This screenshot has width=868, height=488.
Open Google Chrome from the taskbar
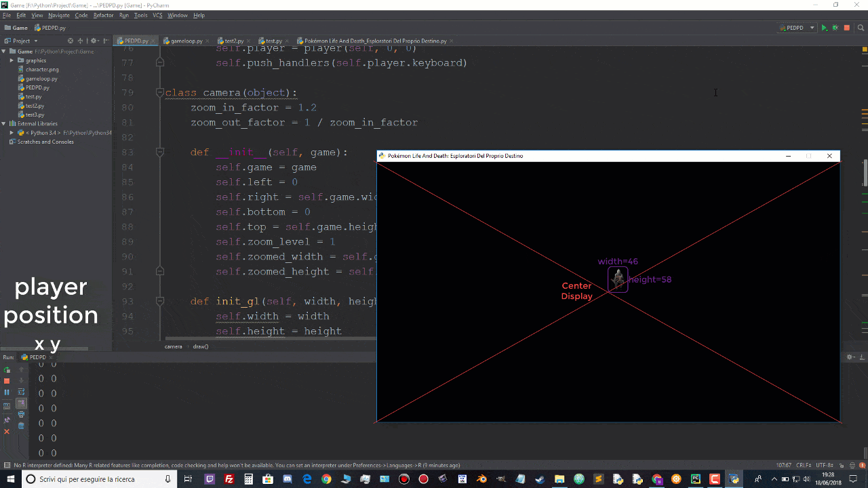(326, 479)
